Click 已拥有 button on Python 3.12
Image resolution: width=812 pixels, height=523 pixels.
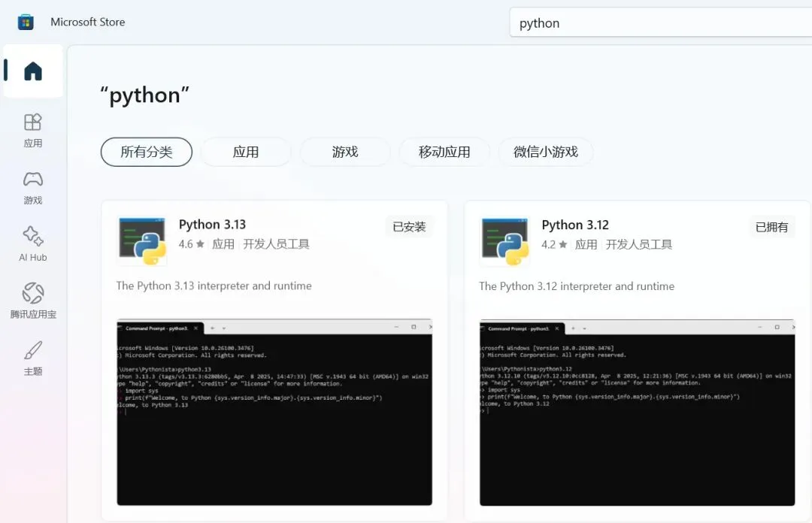[771, 228]
